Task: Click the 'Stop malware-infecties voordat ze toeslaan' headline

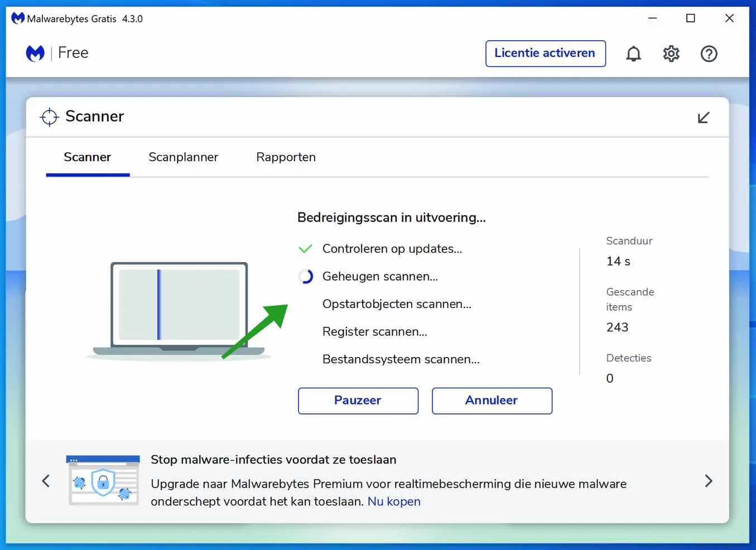Action: point(273,460)
